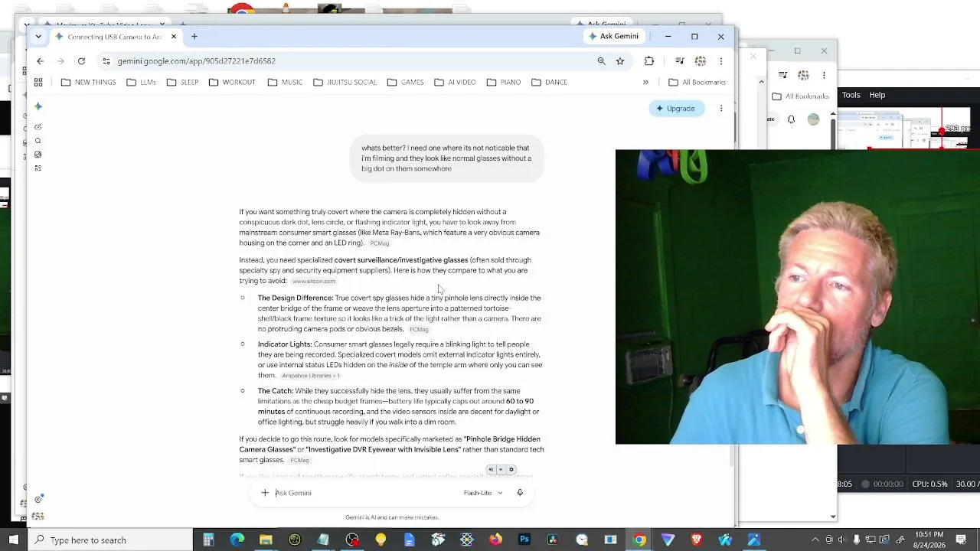Expand hidden bookmarks with the double chevron
This screenshot has width=980, height=551.
(645, 83)
